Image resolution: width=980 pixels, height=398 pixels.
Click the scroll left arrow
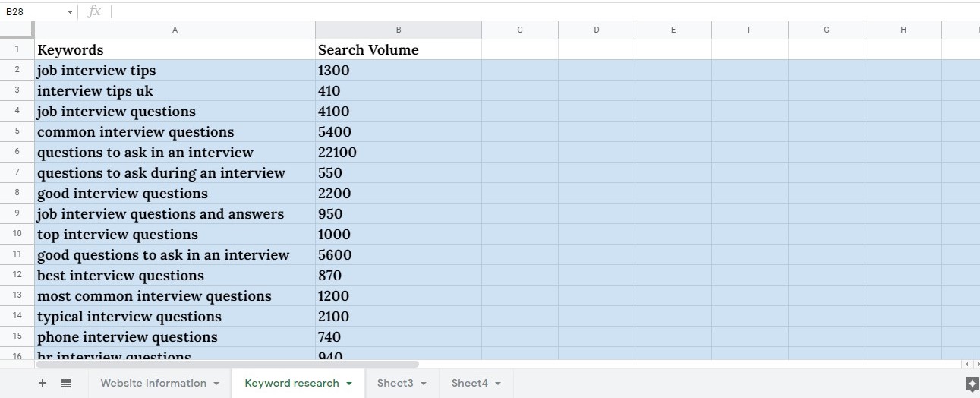pos(966,365)
